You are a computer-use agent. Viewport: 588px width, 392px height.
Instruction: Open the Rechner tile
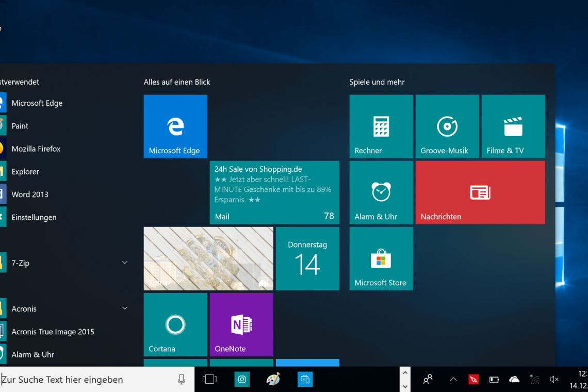coord(381,126)
